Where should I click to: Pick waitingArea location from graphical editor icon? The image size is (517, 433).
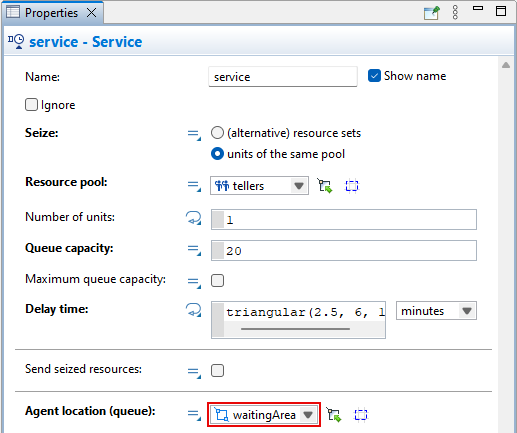(334, 415)
